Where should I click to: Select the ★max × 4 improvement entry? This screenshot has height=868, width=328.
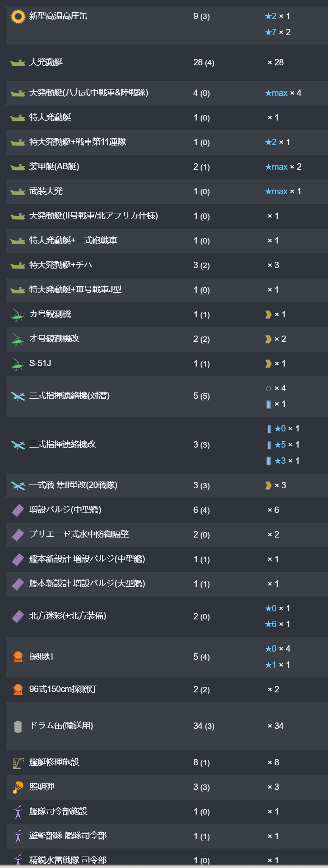pyautogui.click(x=283, y=93)
